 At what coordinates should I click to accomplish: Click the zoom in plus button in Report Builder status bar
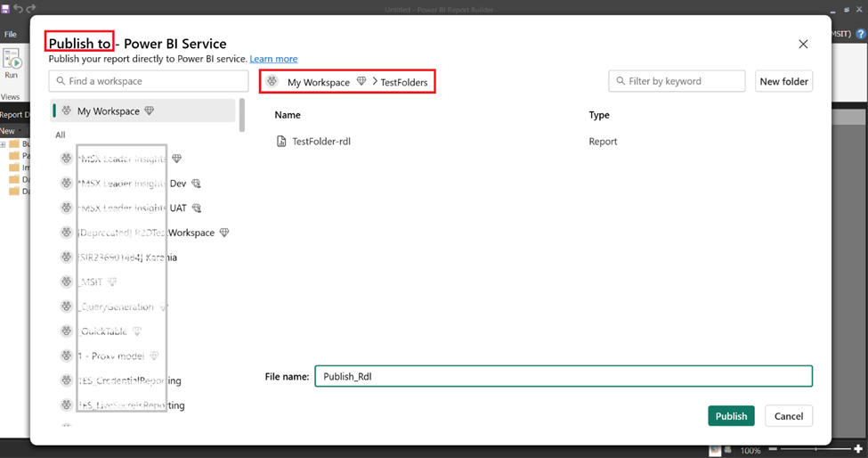(x=858, y=449)
